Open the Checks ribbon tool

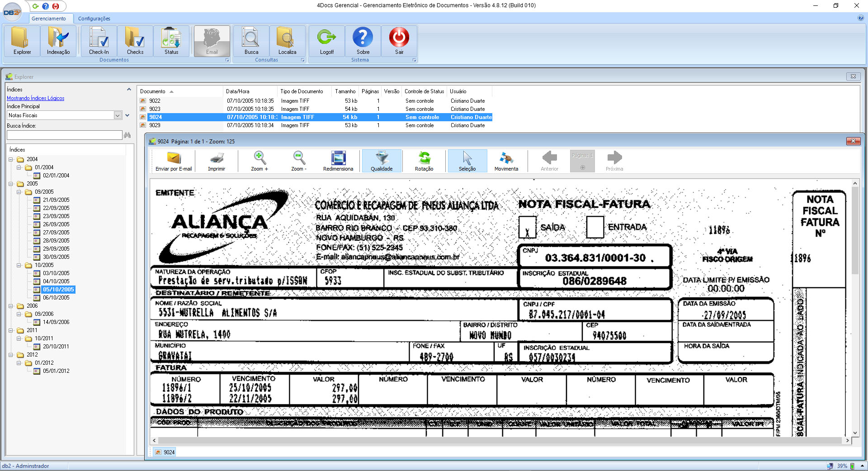pos(135,41)
